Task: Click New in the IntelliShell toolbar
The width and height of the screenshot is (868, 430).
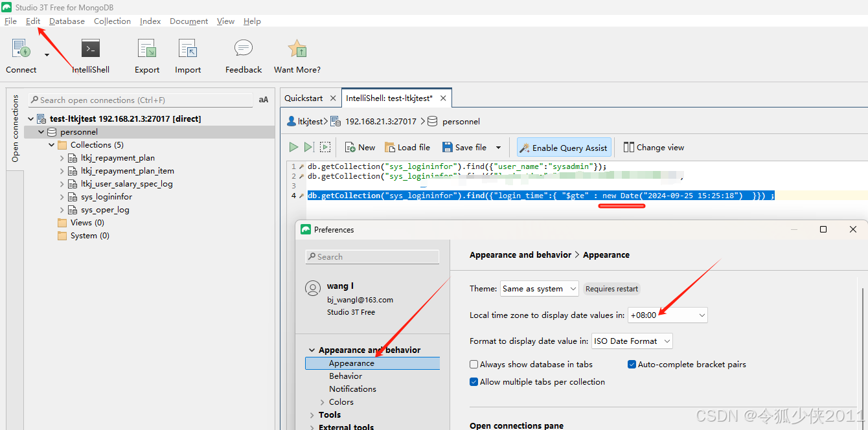Action: [x=360, y=147]
